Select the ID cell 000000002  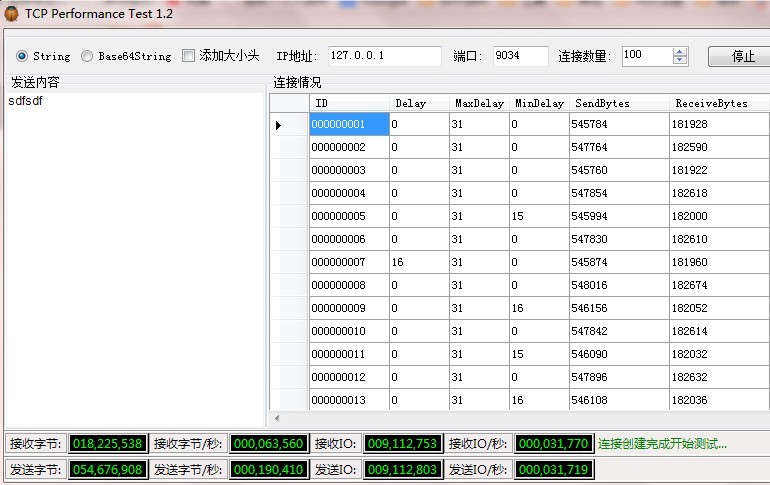349,147
